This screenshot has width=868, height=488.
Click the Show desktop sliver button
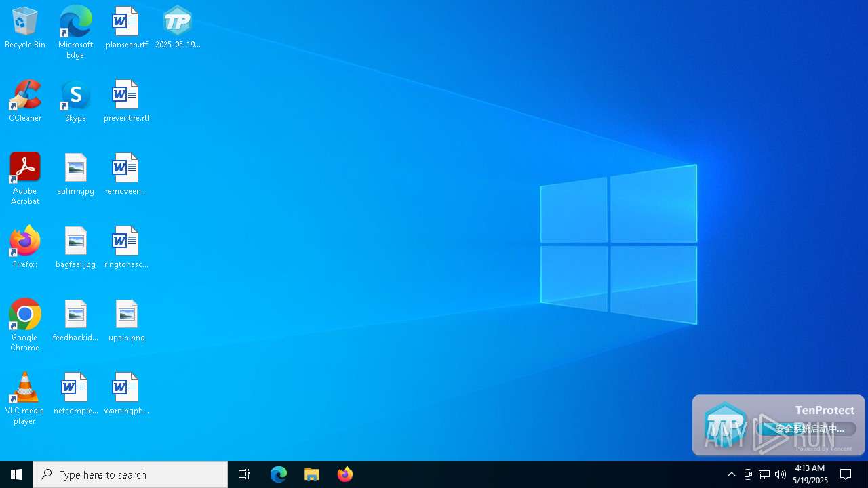[x=866, y=474]
